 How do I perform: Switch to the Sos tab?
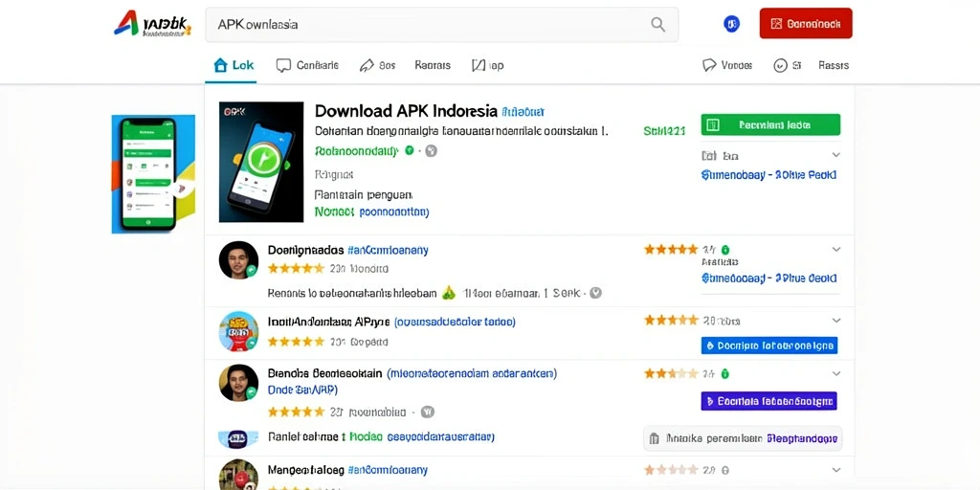(378, 65)
